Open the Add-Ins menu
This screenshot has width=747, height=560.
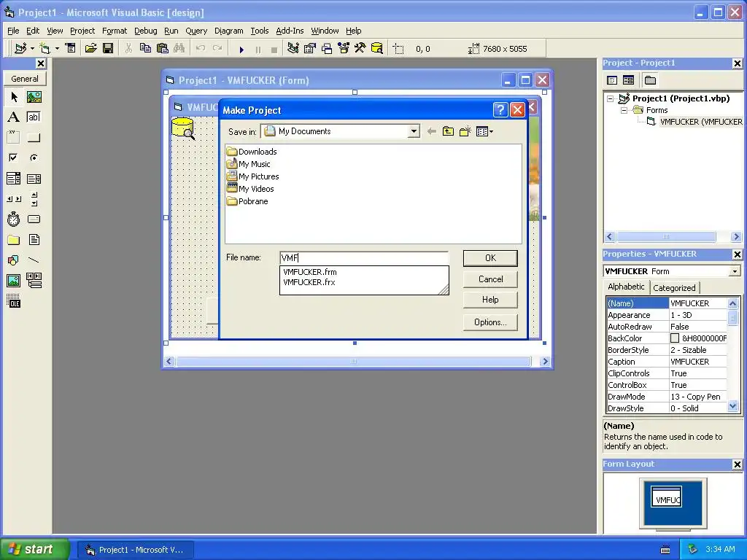(290, 31)
